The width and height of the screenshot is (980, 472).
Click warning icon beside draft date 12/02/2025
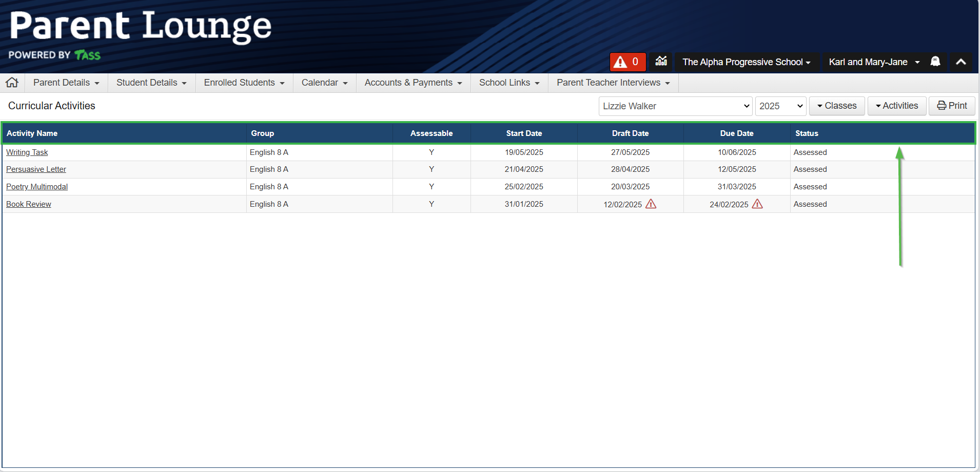(651, 204)
